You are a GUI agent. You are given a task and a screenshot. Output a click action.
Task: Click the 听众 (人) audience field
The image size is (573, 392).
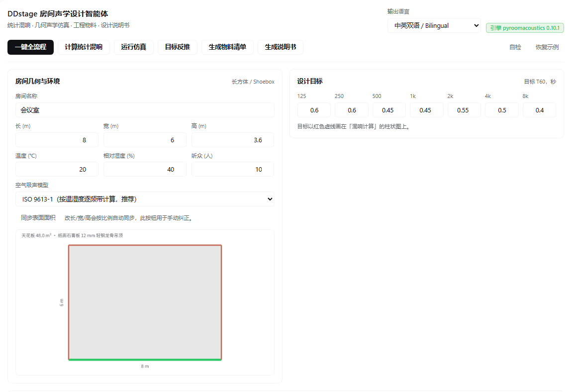[x=233, y=170]
